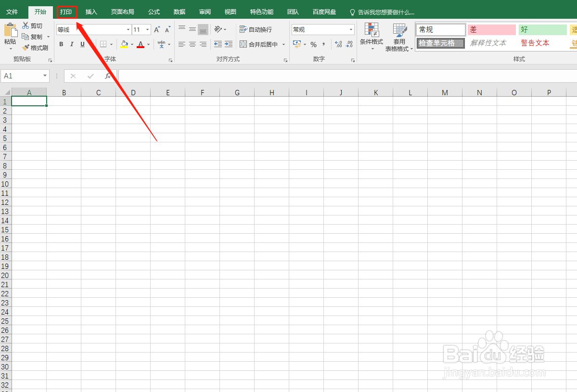This screenshot has height=392, width=577.
Task: Apply the 检查单元格 cell style
Action: pyautogui.click(x=441, y=43)
